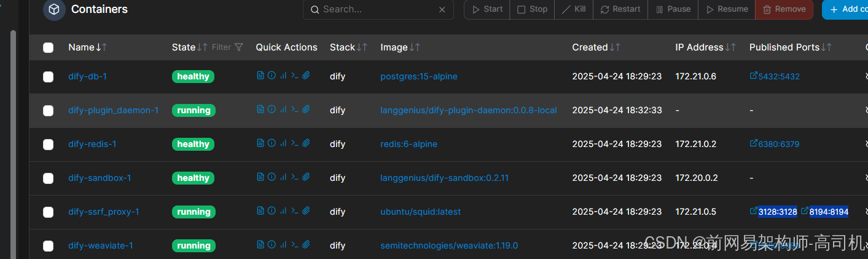Viewport: 868px width, 259px height.
Task: Open inspect icon for dify-plugin_daemon-1
Action: pyautogui.click(x=272, y=110)
